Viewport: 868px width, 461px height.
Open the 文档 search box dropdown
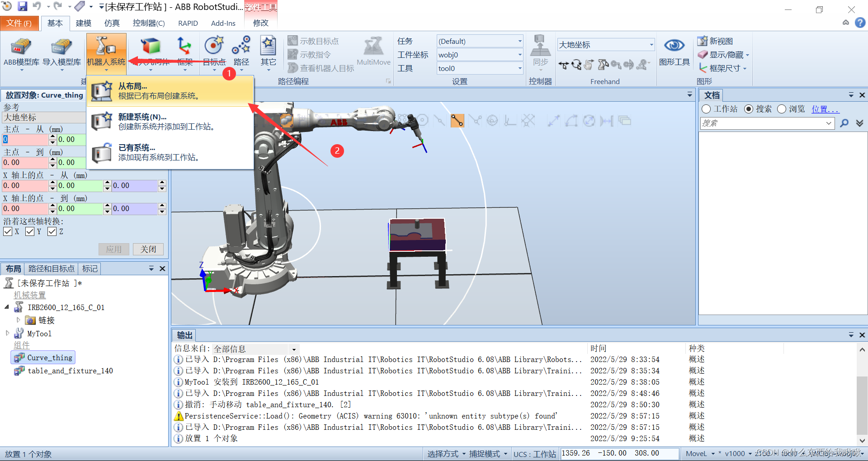click(829, 123)
